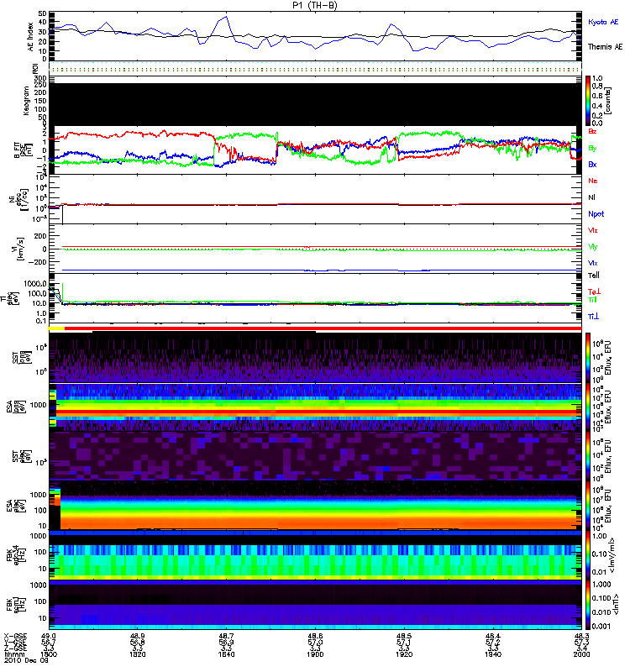Click the red segment of the status bar
The height and width of the screenshot is (672, 630).
[323, 328]
